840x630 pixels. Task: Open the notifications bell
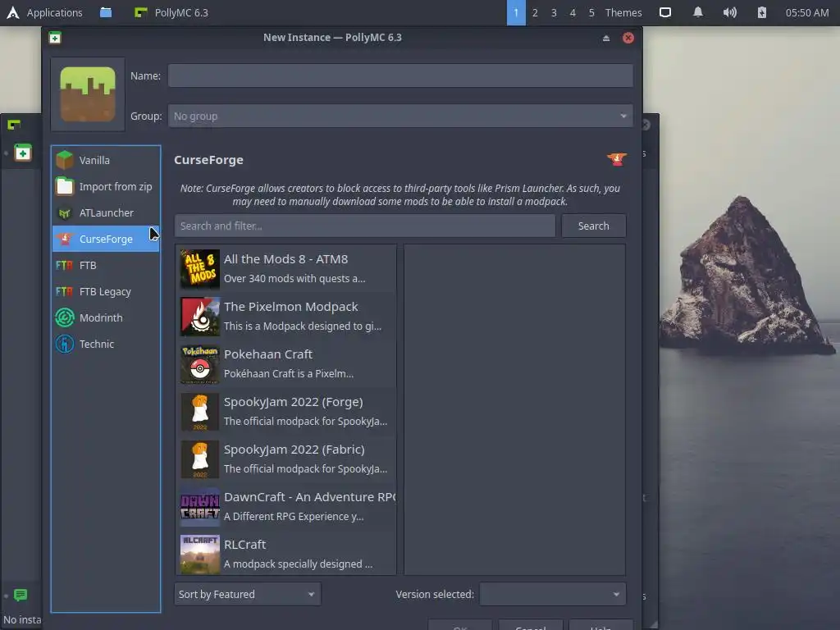(x=697, y=12)
